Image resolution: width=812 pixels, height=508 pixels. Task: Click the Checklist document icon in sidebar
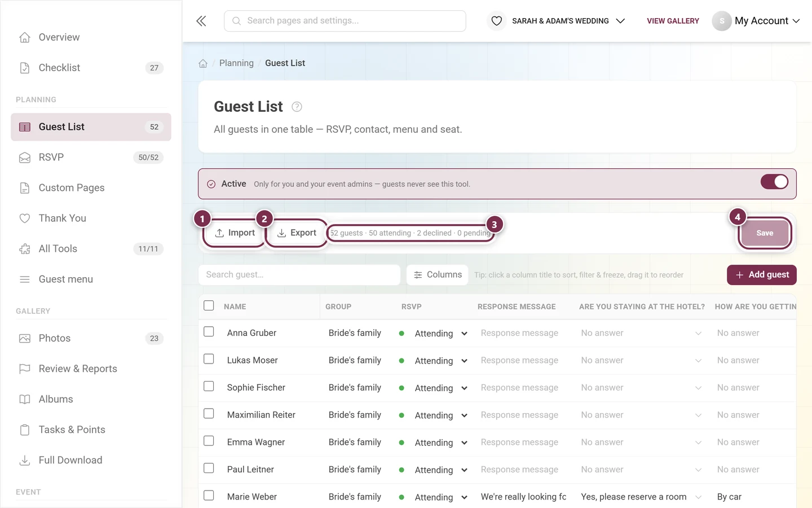point(25,68)
